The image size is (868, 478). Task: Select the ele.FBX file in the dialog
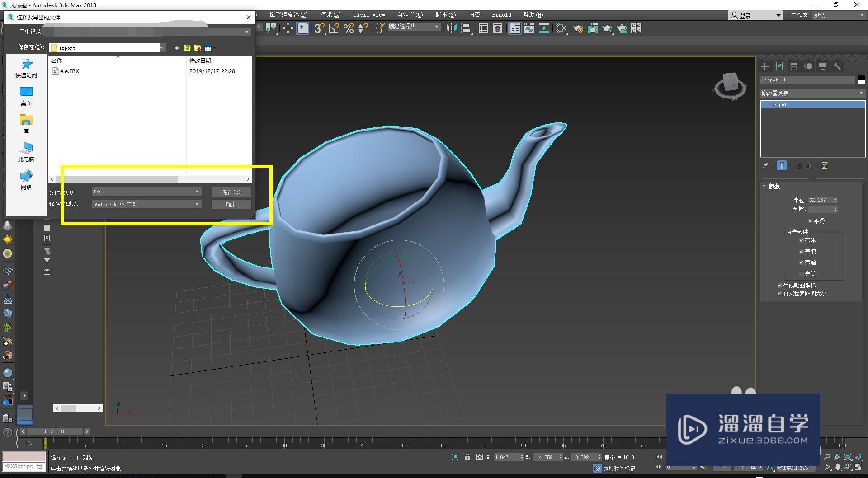[x=69, y=71]
